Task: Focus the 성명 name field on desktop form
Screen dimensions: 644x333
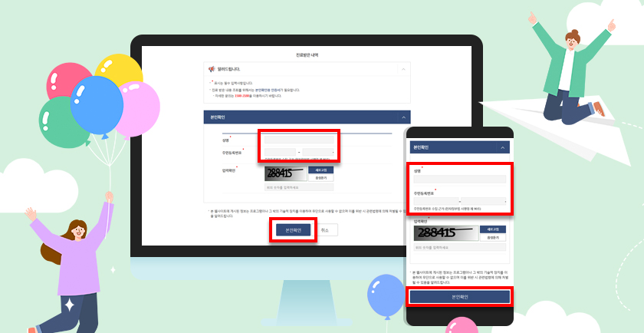Action: (x=299, y=140)
